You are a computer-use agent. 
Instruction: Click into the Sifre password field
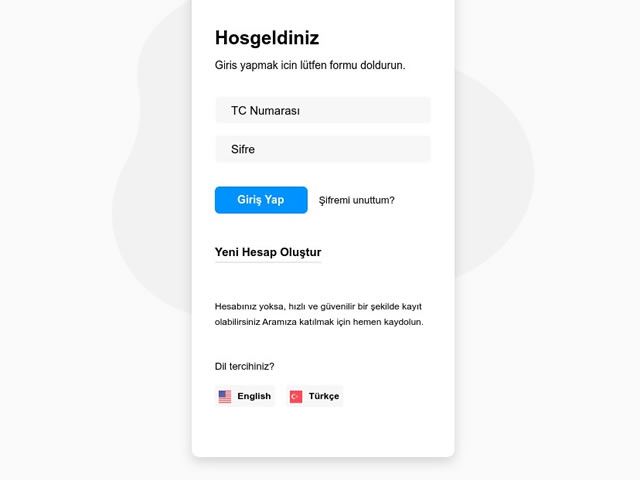(323, 149)
